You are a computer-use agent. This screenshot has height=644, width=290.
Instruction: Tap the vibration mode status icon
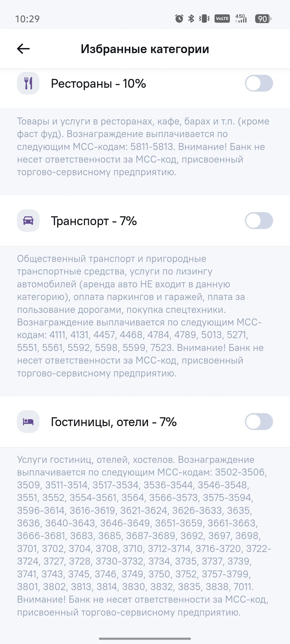tap(204, 19)
